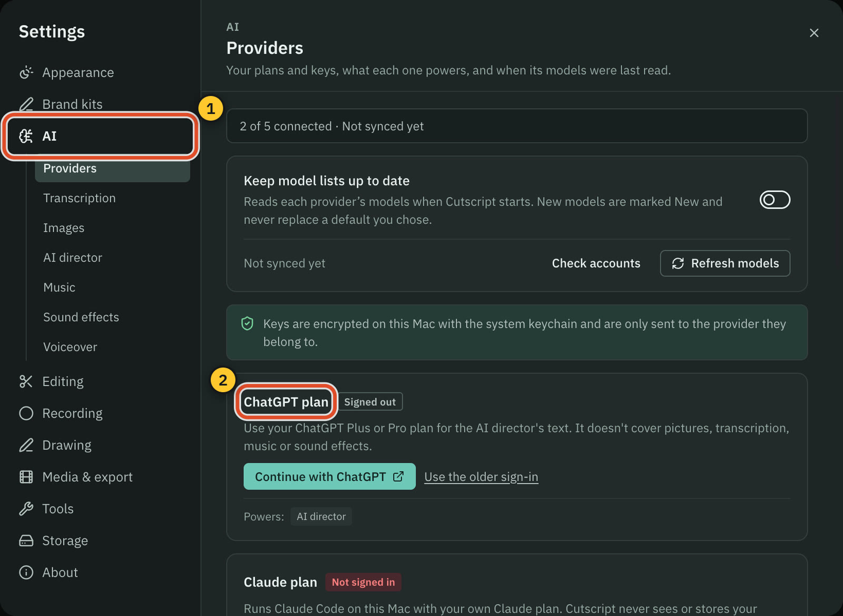Select the Appearance label in the sidebar
Viewport: 843px width, 616px height.
pos(78,73)
